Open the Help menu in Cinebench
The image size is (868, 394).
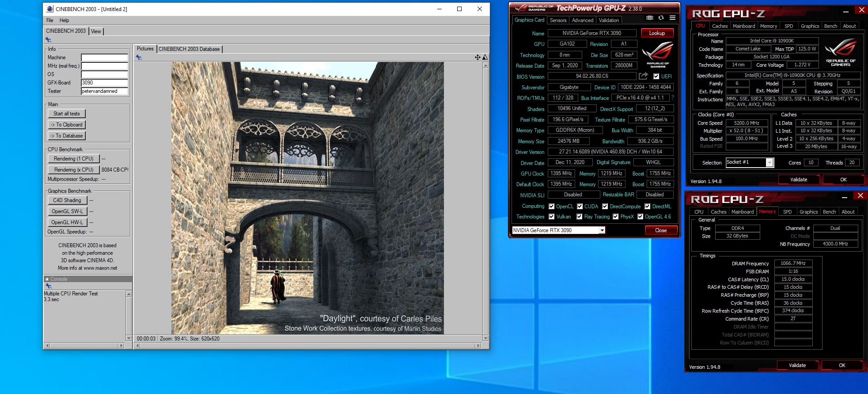click(64, 20)
